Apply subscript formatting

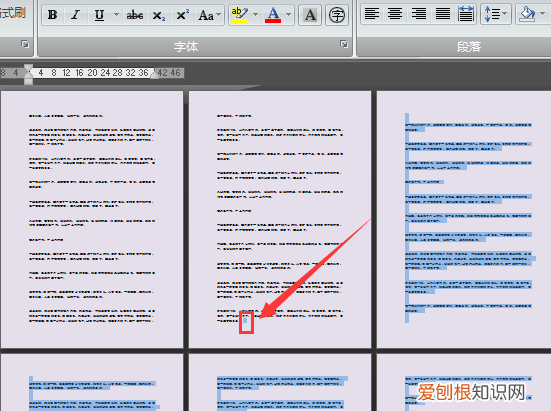tap(158, 15)
